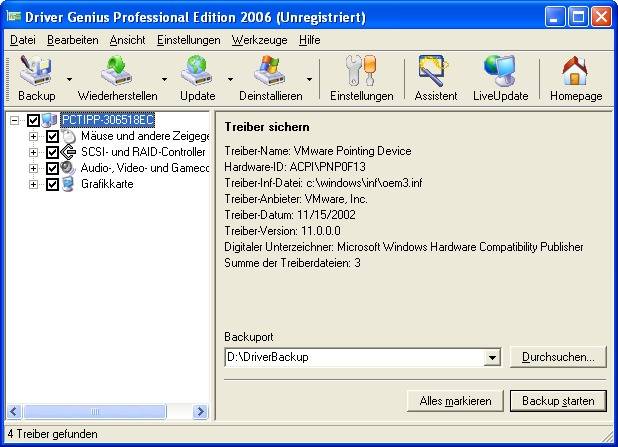Screen dimensions: 618x447
Task: Click the Durchsuchen... button
Action: [558, 357]
